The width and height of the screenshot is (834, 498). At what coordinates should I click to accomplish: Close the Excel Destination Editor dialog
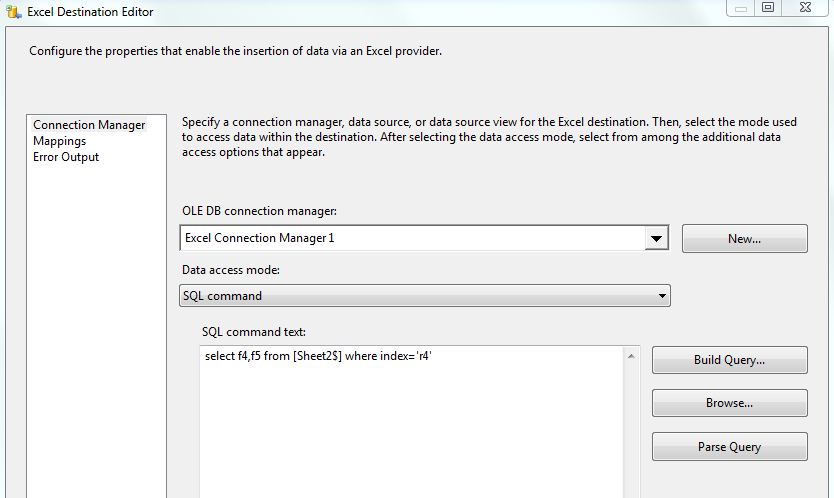[805, 8]
